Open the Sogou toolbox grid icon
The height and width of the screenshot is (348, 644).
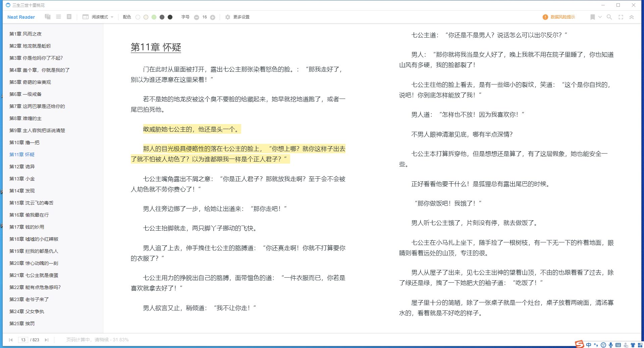[x=640, y=345]
